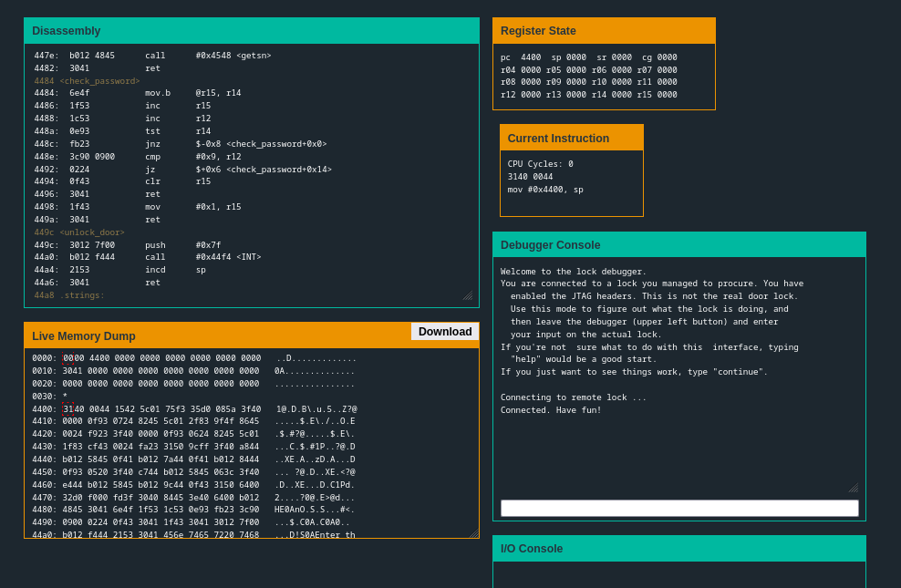Click the disassembly line at address 4484
The height and width of the screenshot is (588, 901).
138,93
